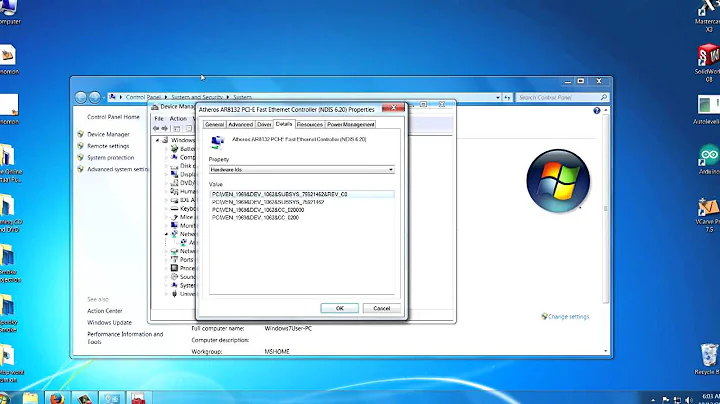
Task: Click the Monitors icon in device tree
Action: pos(174,225)
